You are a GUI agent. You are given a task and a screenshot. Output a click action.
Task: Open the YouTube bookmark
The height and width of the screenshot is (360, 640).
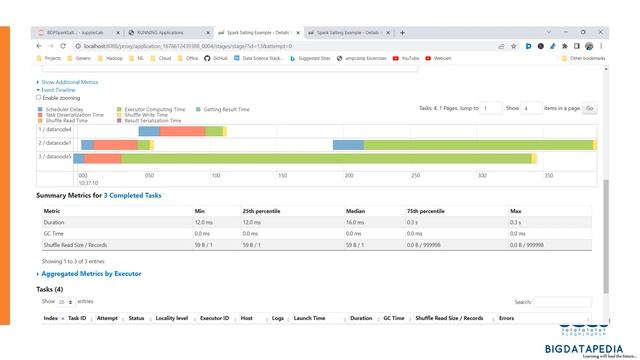pyautogui.click(x=406, y=58)
